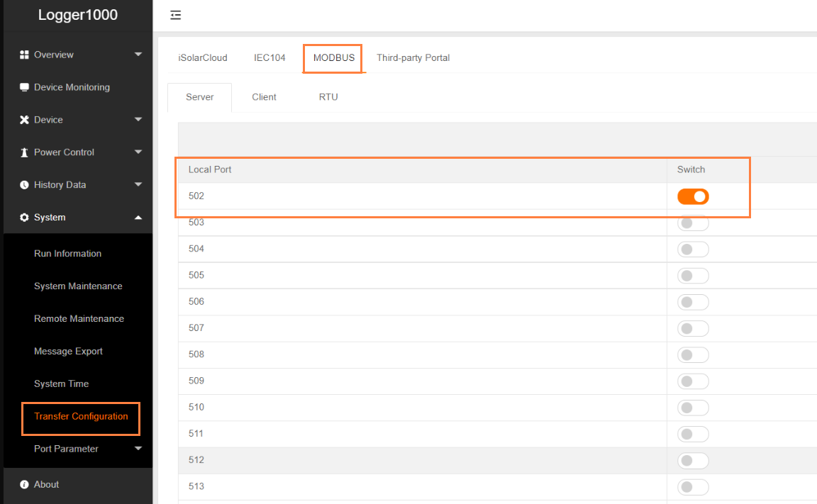
Task: Go to System Time settings
Action: 61,383
